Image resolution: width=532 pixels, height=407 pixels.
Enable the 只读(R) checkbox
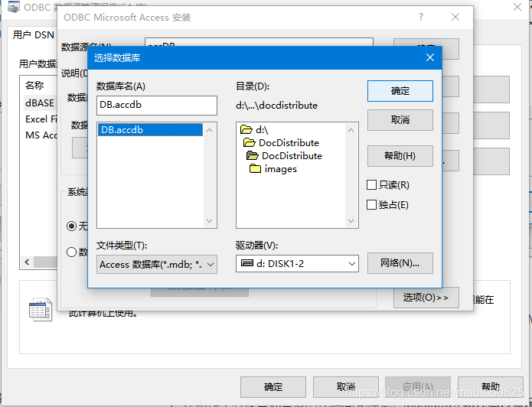(371, 185)
